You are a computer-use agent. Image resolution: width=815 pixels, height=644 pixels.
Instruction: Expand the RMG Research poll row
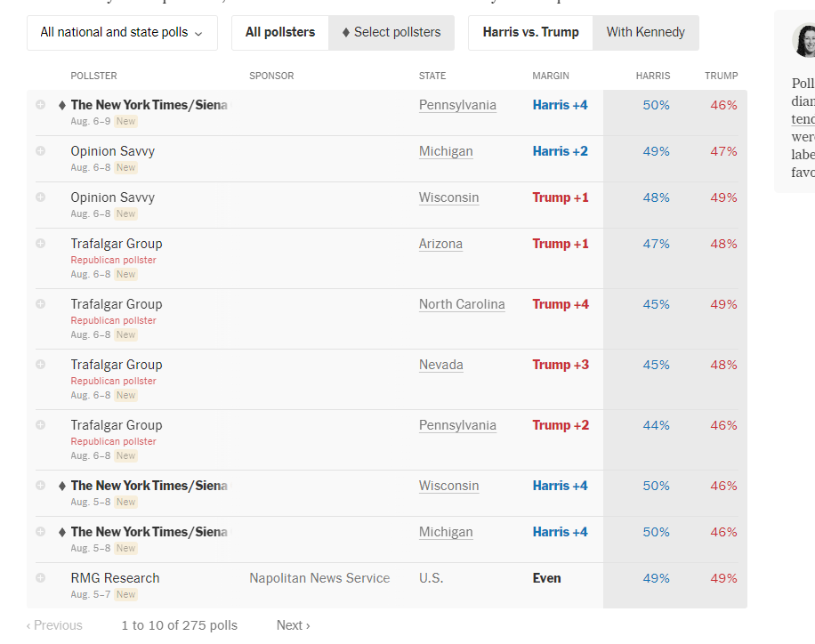[x=40, y=578]
